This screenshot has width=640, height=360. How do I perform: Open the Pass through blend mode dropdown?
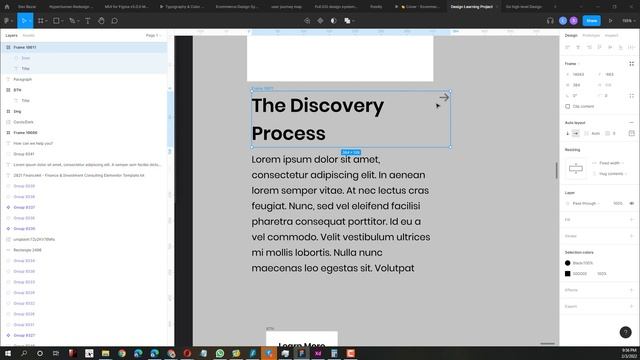point(586,203)
